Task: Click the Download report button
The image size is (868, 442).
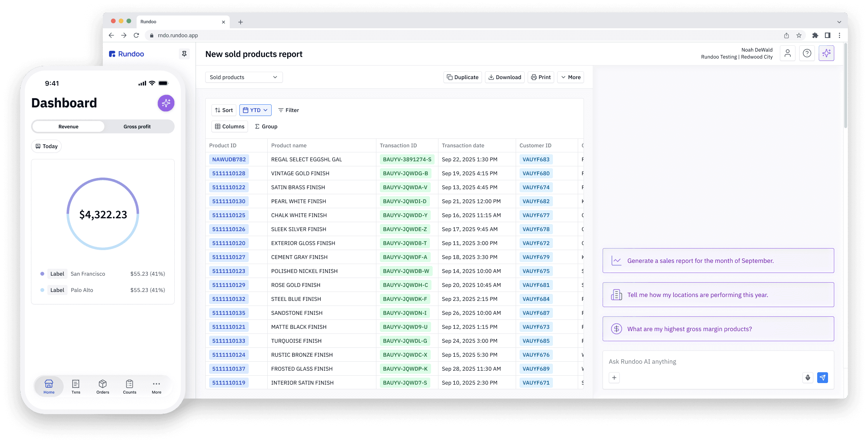Action: click(504, 77)
